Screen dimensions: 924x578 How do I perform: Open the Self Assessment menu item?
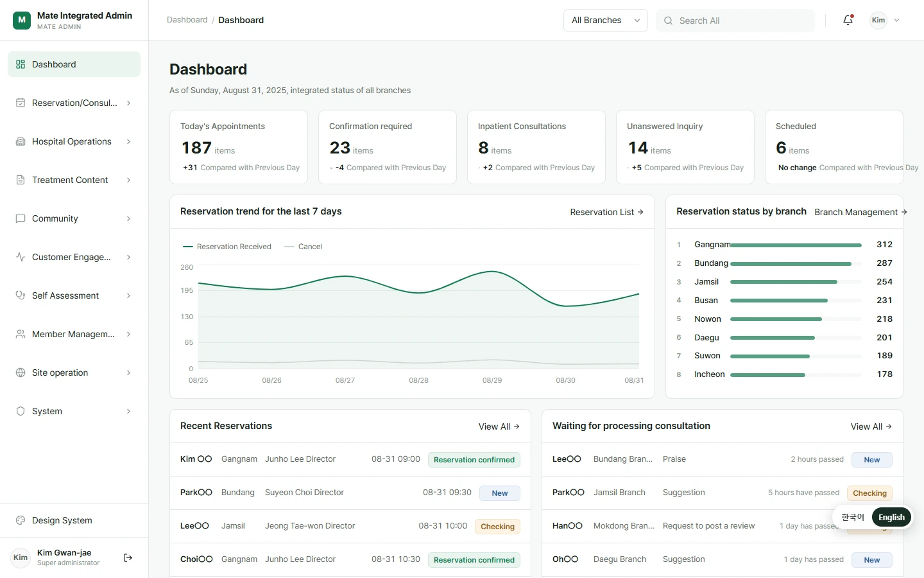click(74, 295)
